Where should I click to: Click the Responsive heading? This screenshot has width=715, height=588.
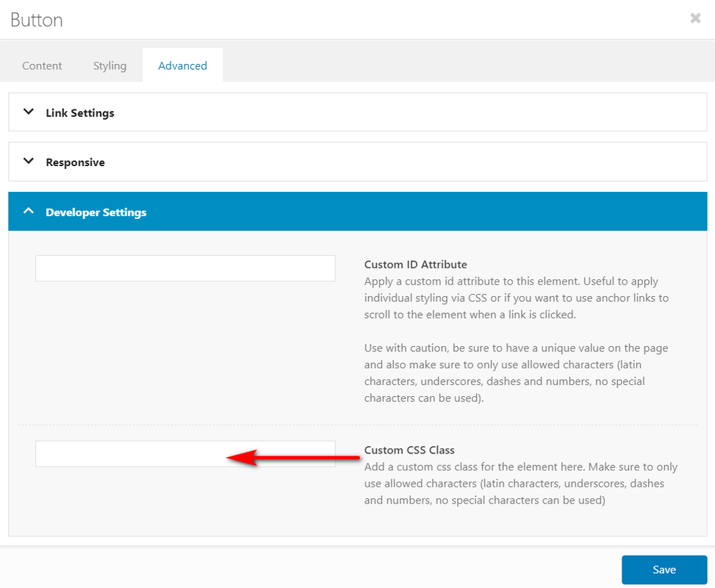(75, 162)
